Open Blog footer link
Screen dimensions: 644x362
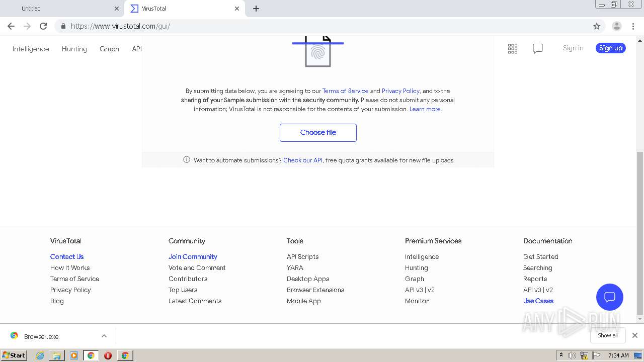pyautogui.click(x=57, y=301)
